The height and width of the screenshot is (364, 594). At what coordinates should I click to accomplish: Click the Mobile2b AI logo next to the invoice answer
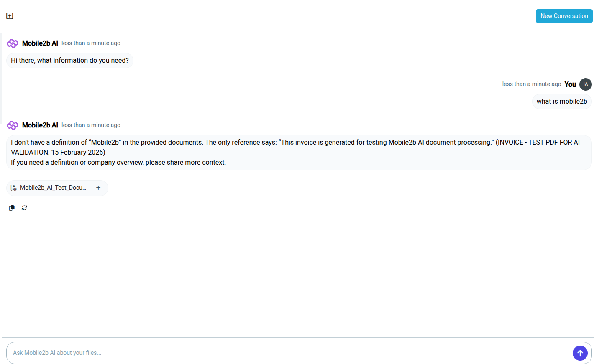13,125
